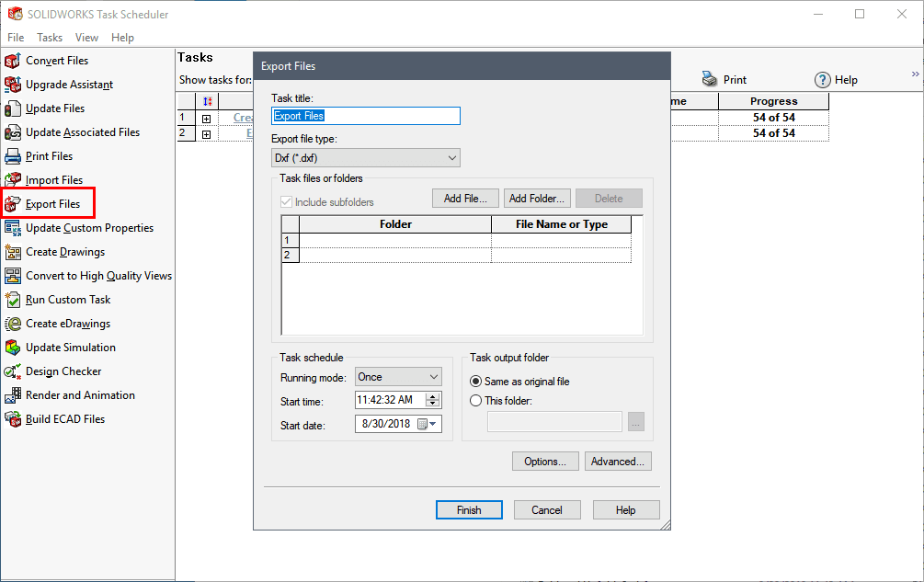924x582 pixels.
Task: Open the Help menu in menu bar
Action: point(122,38)
